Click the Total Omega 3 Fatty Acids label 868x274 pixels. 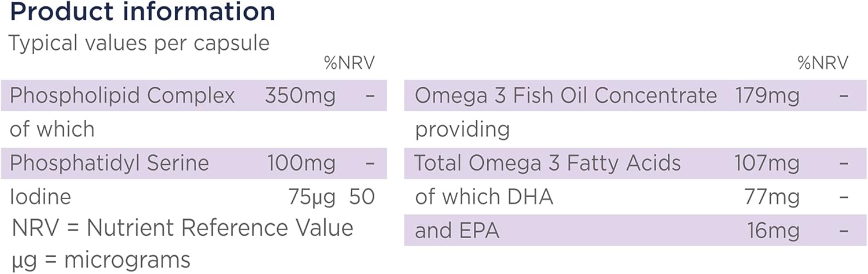pos(547,163)
